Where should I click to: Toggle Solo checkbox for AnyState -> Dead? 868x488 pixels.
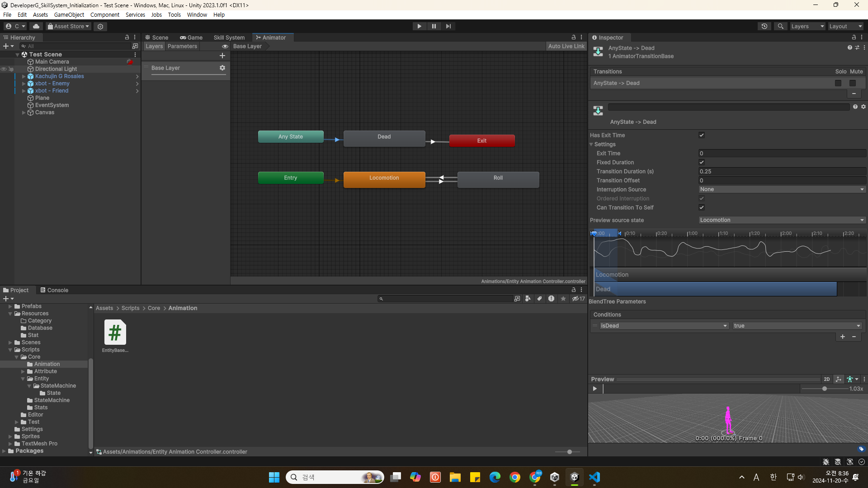coord(838,83)
